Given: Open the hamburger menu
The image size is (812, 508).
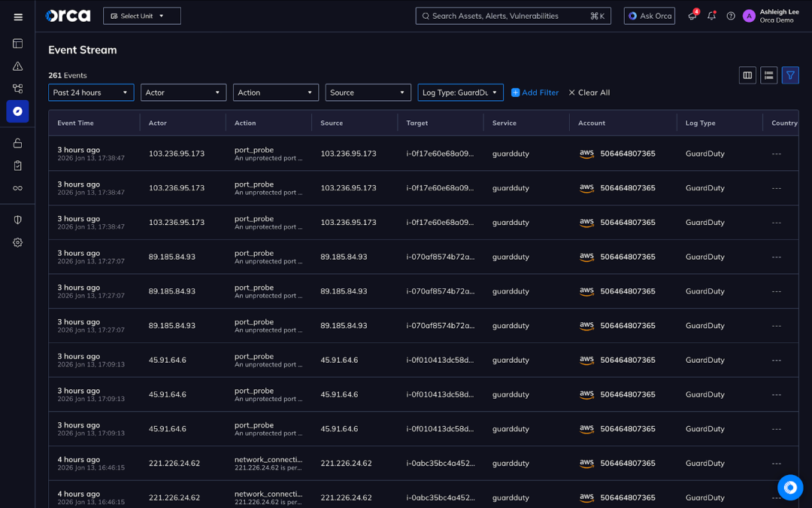Looking at the screenshot, I should [18, 17].
